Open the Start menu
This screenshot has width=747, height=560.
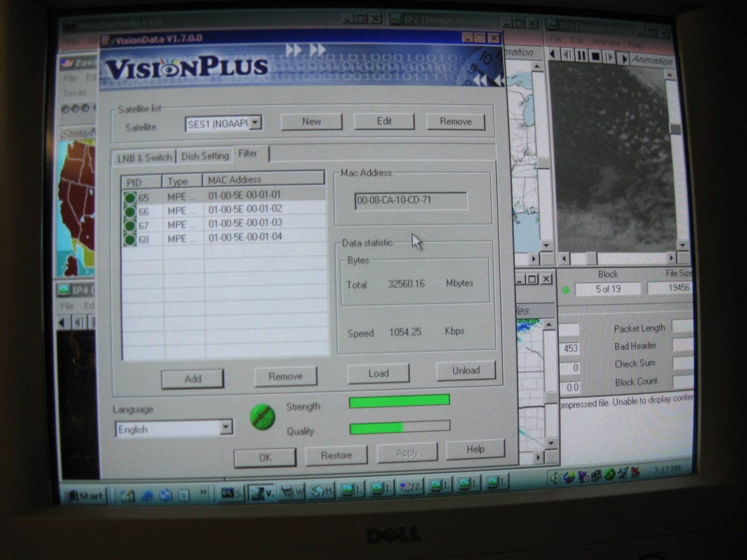coord(85,496)
